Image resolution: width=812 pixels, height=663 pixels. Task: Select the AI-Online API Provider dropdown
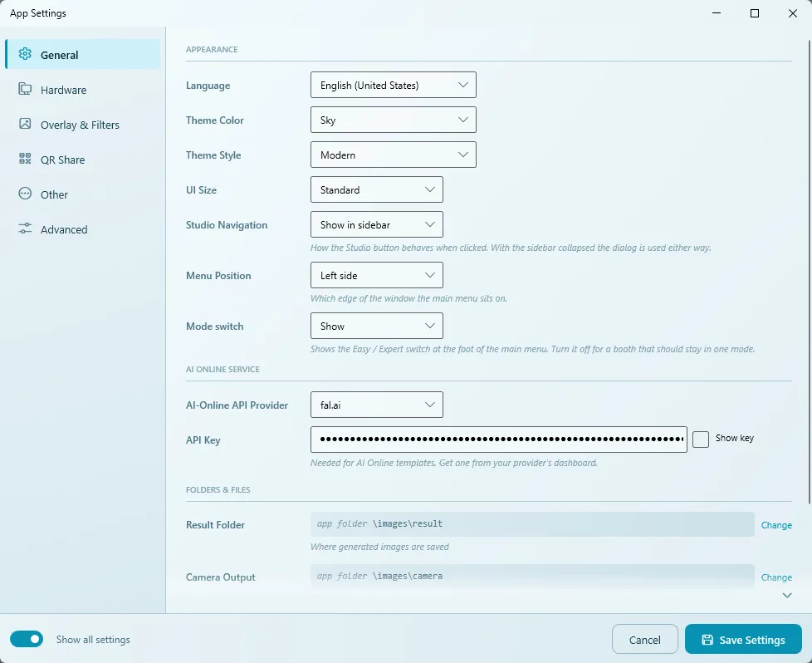pos(376,405)
